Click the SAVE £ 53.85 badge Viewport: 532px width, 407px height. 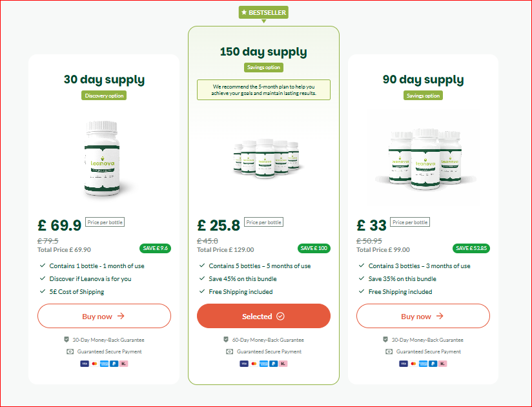[x=471, y=249]
